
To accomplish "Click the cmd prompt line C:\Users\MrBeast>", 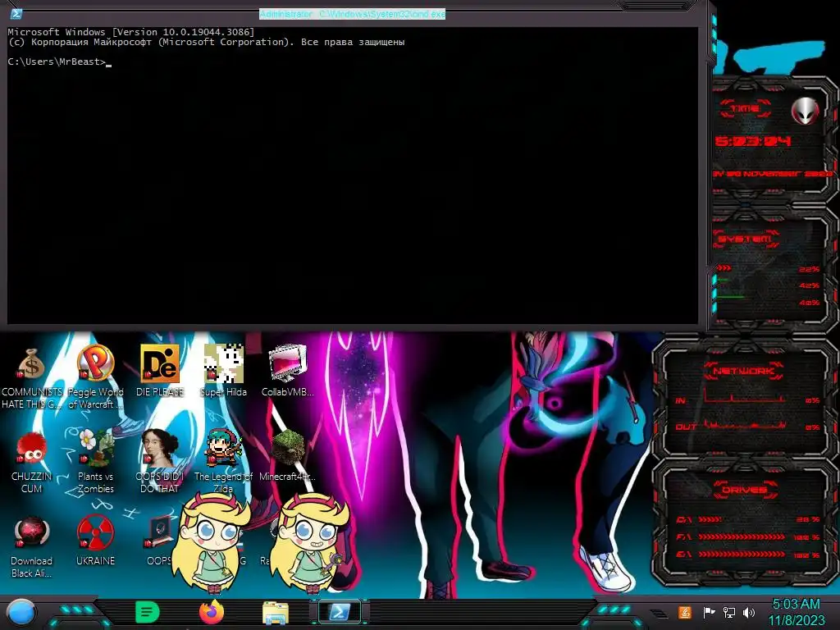I will (x=57, y=62).
